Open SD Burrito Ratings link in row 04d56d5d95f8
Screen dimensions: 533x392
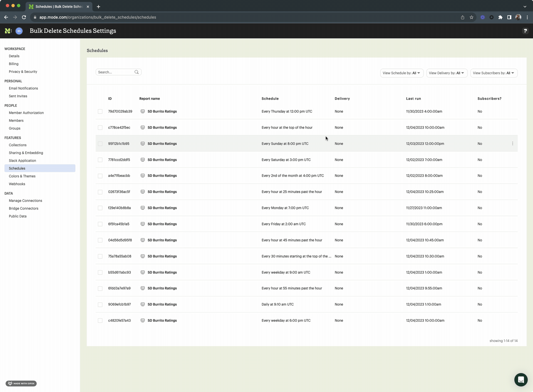click(162, 240)
